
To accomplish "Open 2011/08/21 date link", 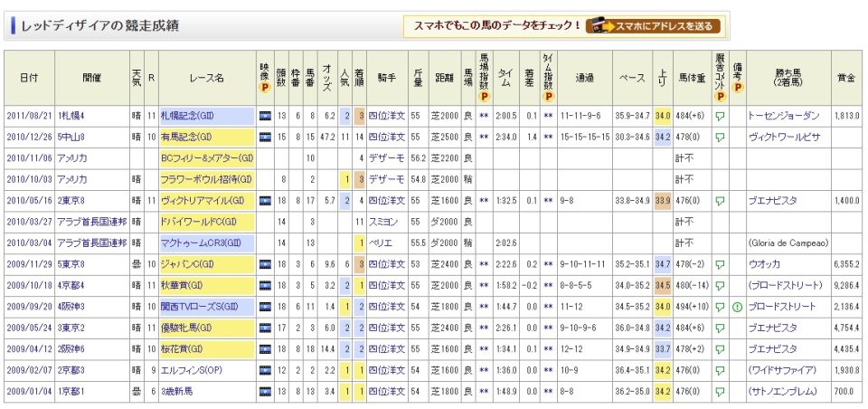I will [29, 116].
